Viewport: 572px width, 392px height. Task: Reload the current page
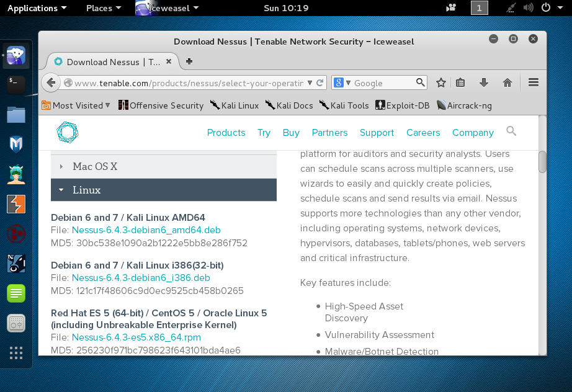point(320,82)
